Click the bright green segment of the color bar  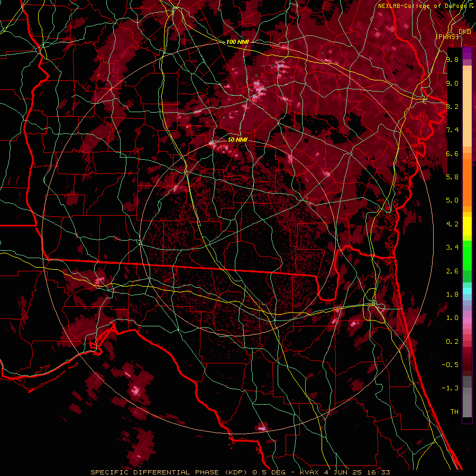(467, 257)
